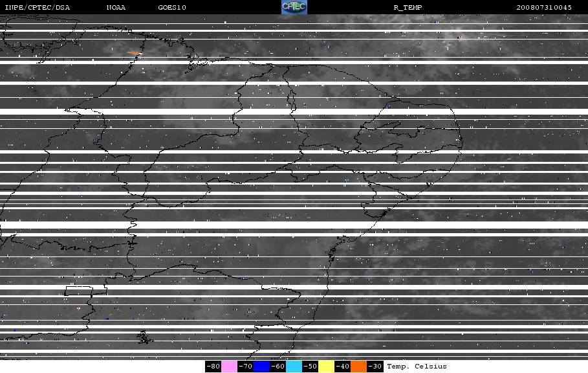The height and width of the screenshot is (373, 588).
Task: Click the -70 legend value label
Action: 246,367
